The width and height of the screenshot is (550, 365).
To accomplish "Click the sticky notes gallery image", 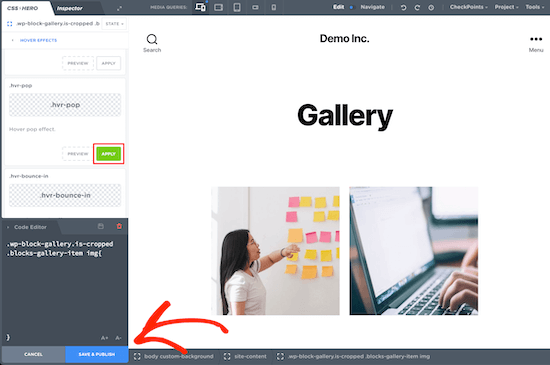I will [275, 251].
